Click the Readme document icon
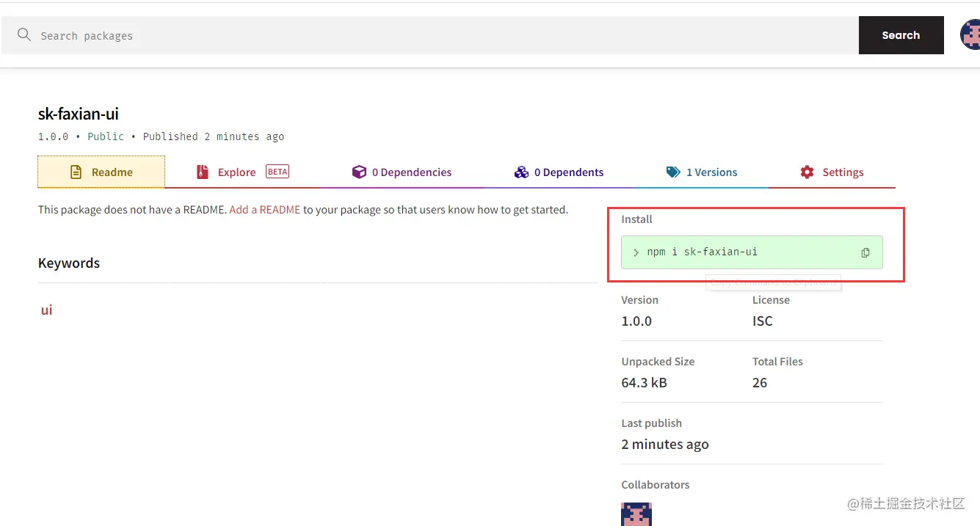Screen dimensions: 980x526 (x=76, y=172)
